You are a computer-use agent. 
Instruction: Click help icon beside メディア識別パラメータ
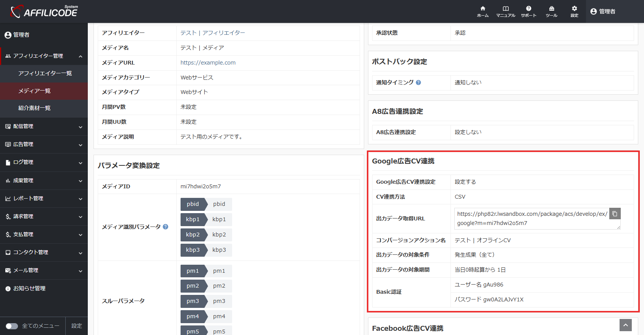(x=165, y=227)
